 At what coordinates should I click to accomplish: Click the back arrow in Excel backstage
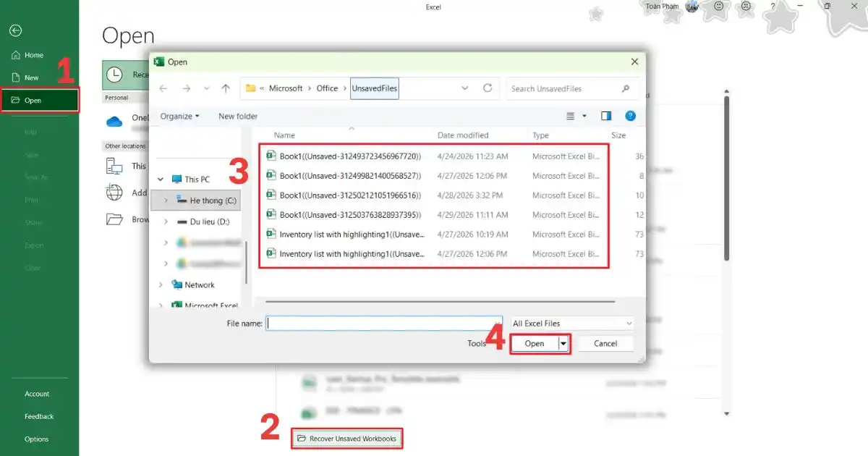click(x=15, y=30)
